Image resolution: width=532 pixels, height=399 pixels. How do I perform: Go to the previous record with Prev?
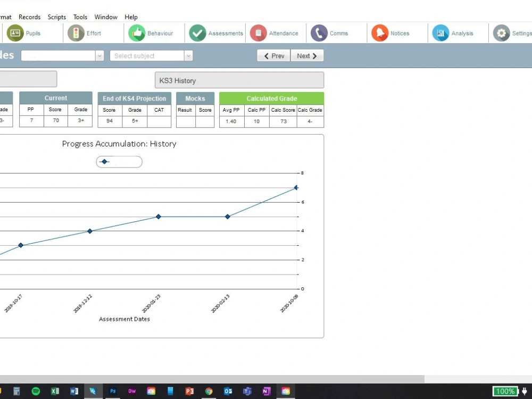coord(273,56)
